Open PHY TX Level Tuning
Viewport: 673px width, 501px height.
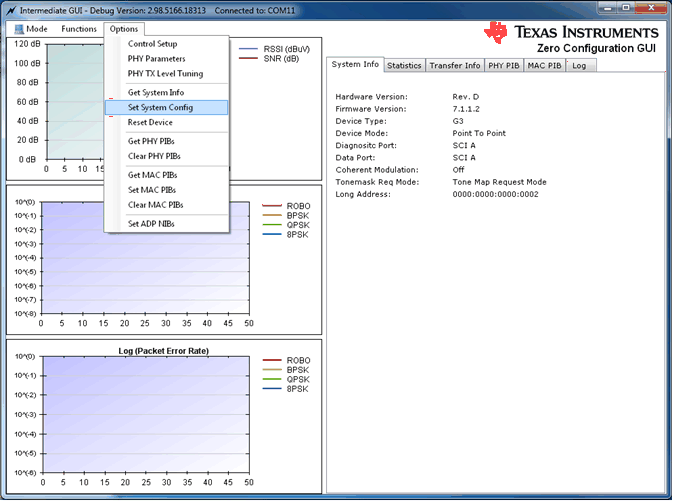tap(165, 73)
